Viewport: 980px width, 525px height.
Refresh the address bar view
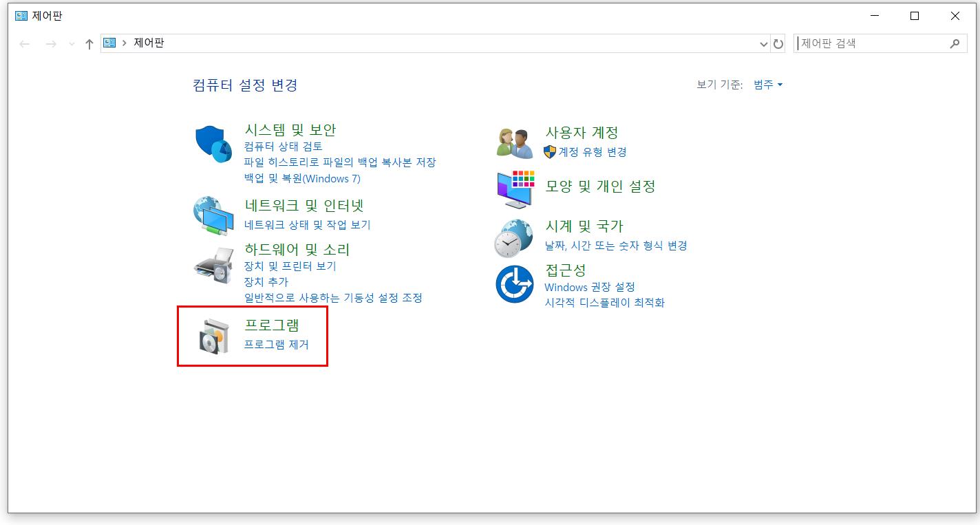click(x=778, y=43)
